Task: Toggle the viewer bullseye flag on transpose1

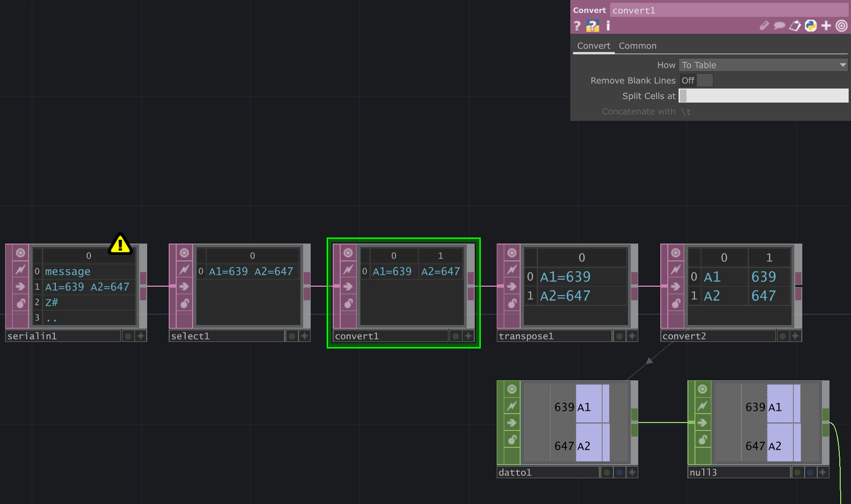Action: (x=511, y=252)
